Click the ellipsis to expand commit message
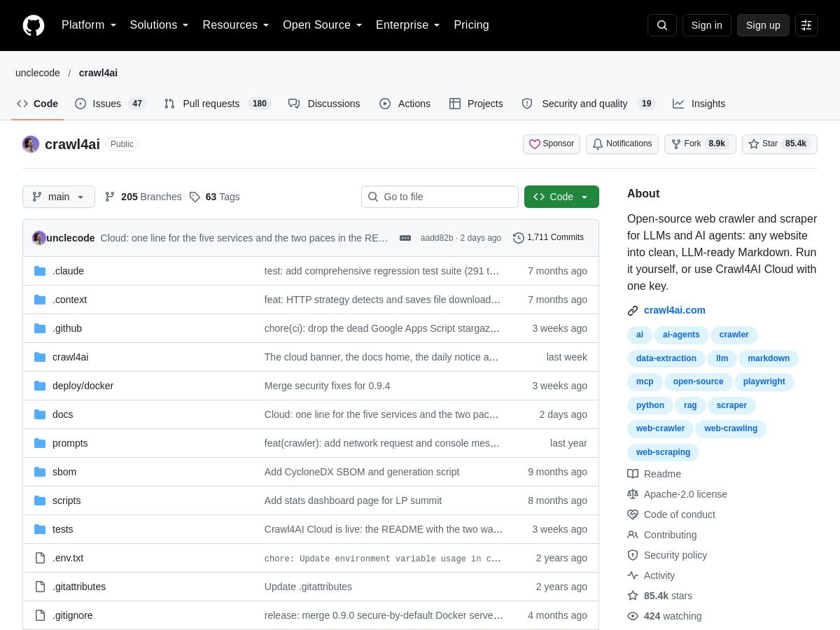 point(405,238)
